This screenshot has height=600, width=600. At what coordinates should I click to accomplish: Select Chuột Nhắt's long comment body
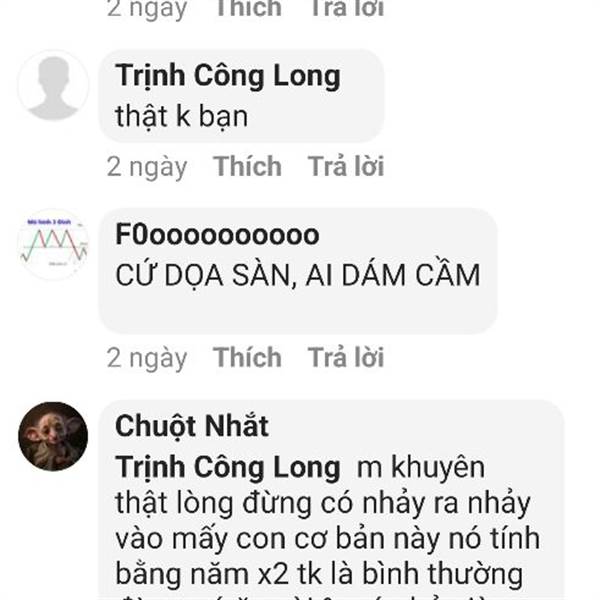tap(328, 526)
